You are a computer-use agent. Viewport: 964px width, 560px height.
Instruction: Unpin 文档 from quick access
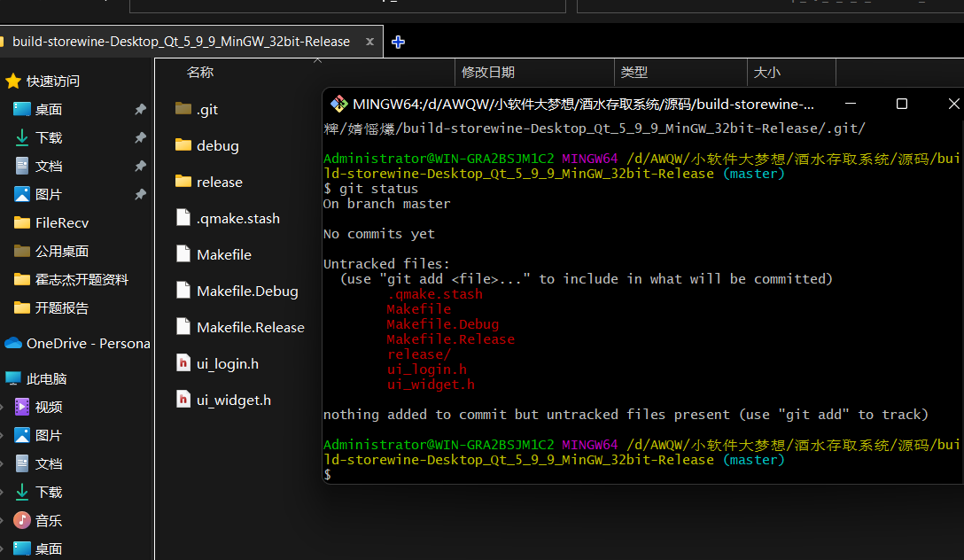click(x=140, y=166)
